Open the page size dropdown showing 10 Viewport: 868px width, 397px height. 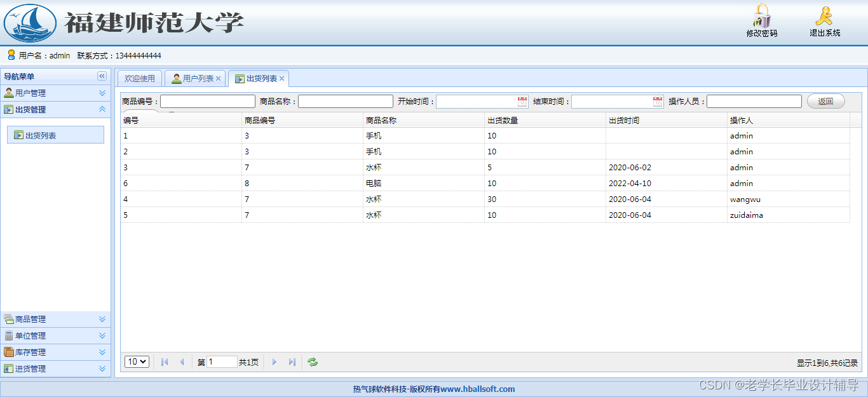tap(137, 361)
